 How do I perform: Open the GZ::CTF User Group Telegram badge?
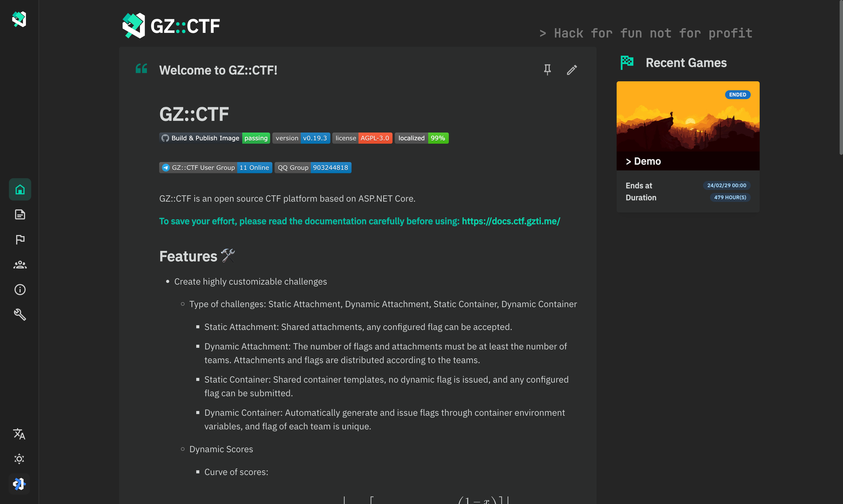[215, 168]
